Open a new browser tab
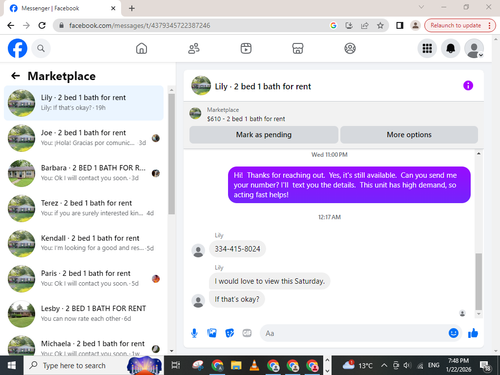Image resolution: width=500 pixels, height=375 pixels. pyautogui.click(x=132, y=8)
